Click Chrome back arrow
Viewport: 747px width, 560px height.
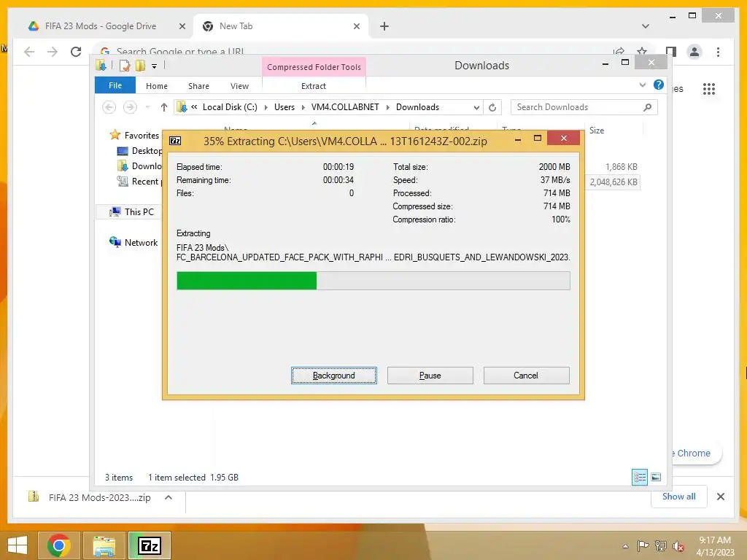tap(29, 52)
